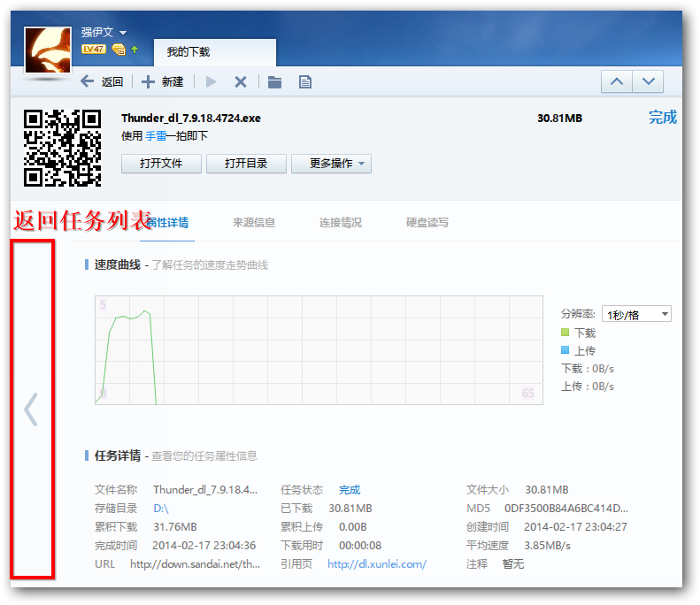Click the 打开文件 button
Screen dimensions: 700x605
click(161, 164)
